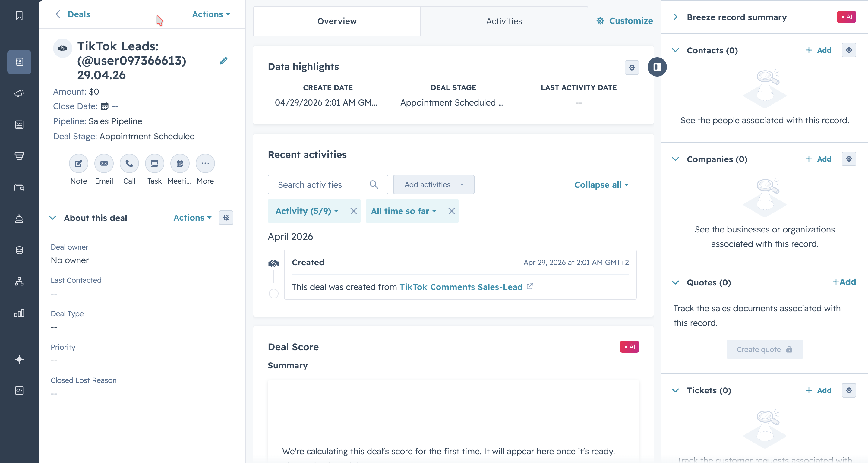Click the Close Date calendar icon
The width and height of the screenshot is (868, 463).
pyautogui.click(x=105, y=106)
